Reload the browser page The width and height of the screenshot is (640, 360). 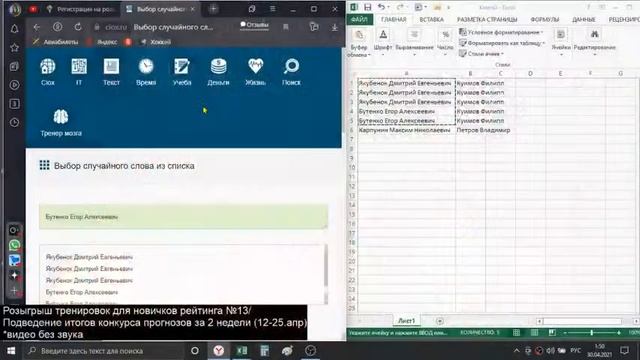point(78,27)
